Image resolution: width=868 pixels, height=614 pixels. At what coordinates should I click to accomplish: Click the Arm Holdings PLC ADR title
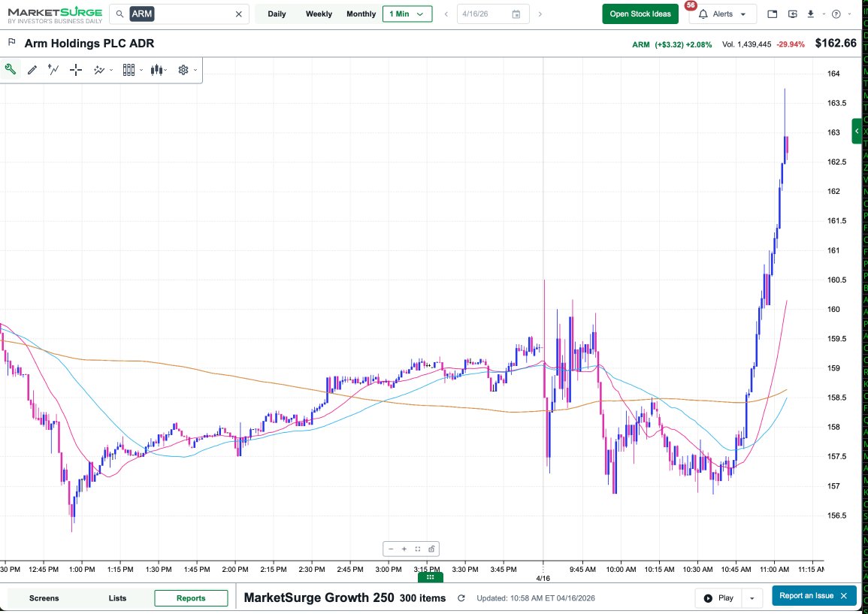click(89, 43)
